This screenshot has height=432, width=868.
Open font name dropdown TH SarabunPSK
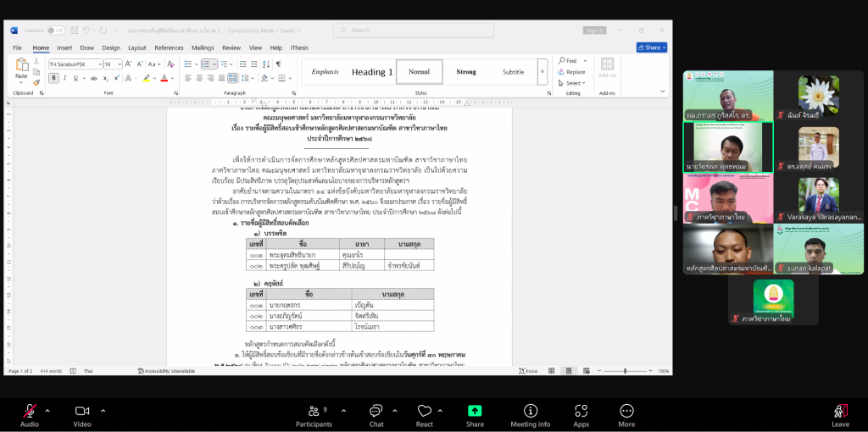point(100,64)
